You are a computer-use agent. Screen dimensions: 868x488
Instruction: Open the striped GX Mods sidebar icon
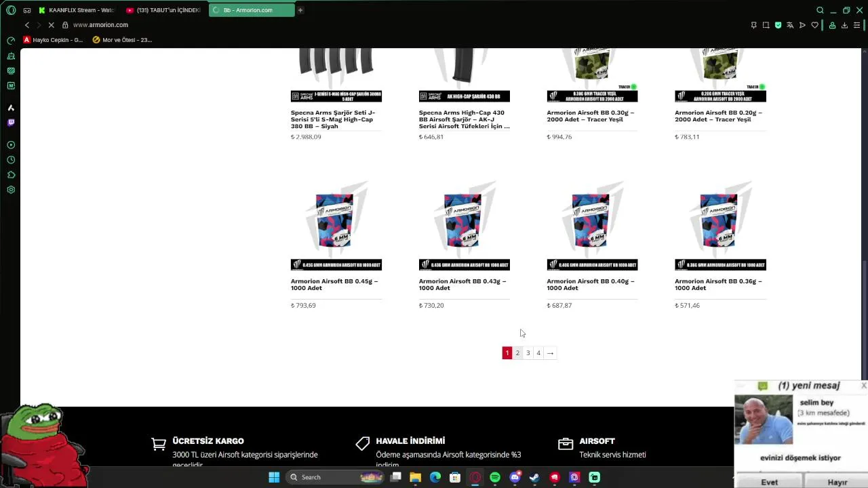pyautogui.click(x=11, y=70)
